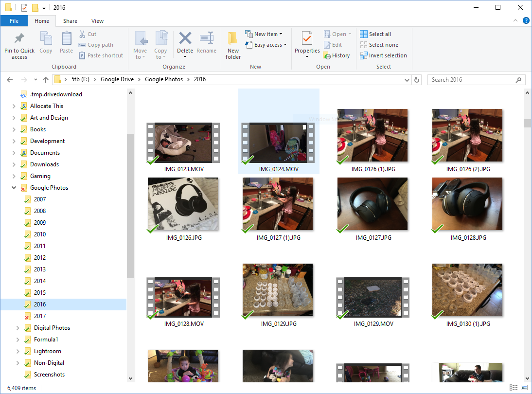Switch to the View ribbon tab
The width and height of the screenshot is (532, 394).
point(97,21)
